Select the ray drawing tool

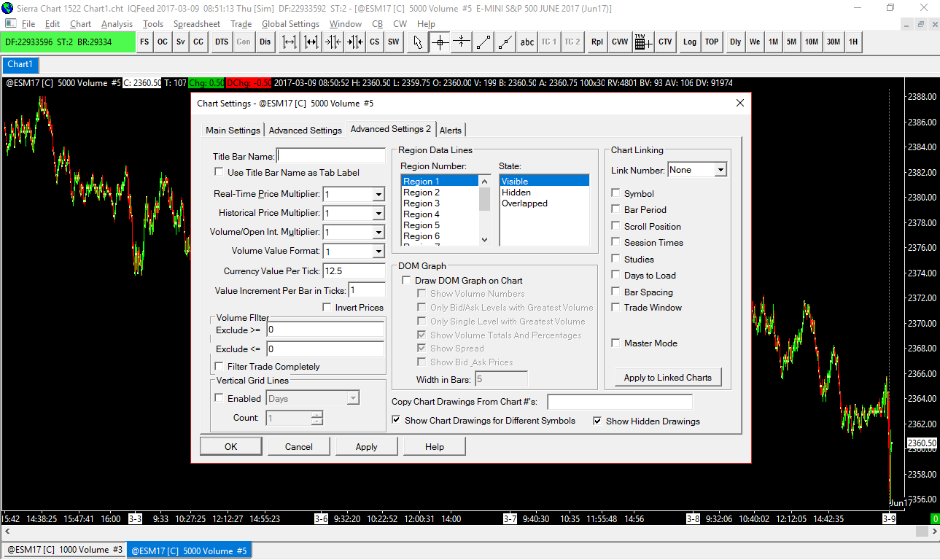coord(505,42)
